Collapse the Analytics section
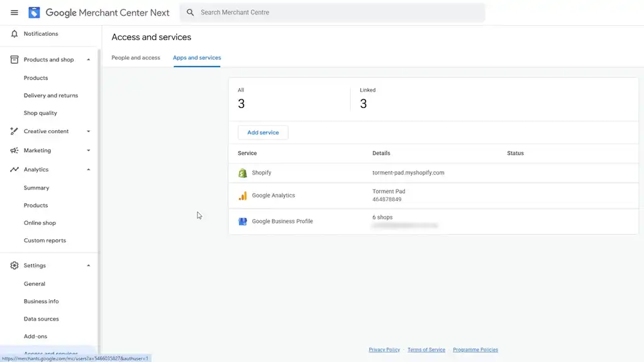644x362 pixels. pos(88,170)
